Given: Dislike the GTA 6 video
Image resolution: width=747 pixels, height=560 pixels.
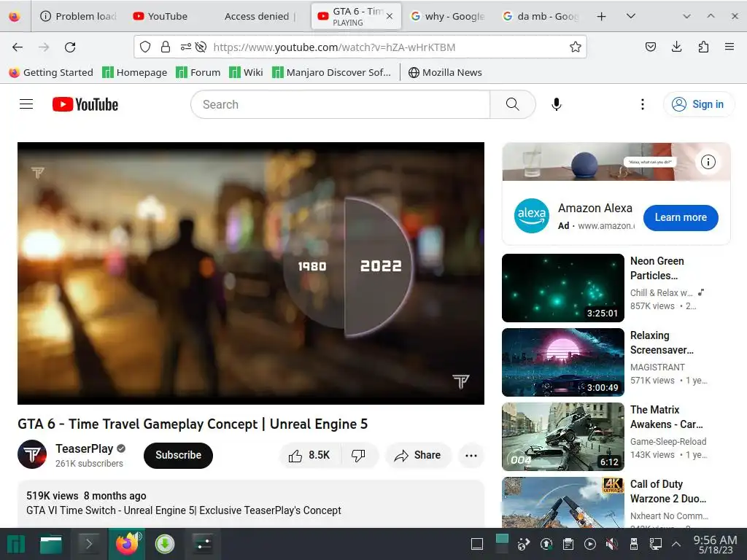Looking at the screenshot, I should click(x=358, y=455).
